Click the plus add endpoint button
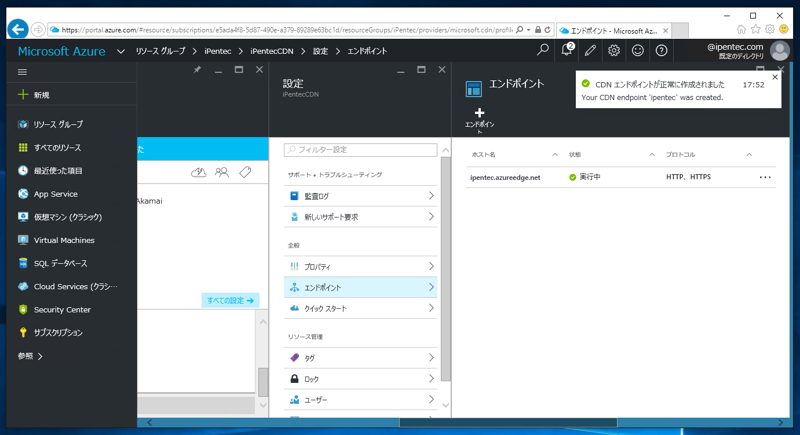This screenshot has height=435, width=800. tap(479, 119)
